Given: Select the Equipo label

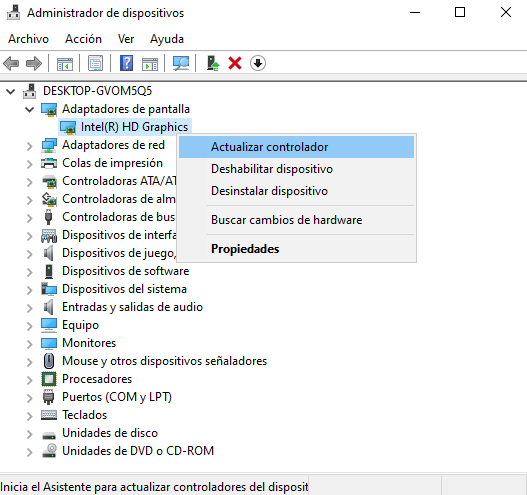Looking at the screenshot, I should click(x=80, y=325).
